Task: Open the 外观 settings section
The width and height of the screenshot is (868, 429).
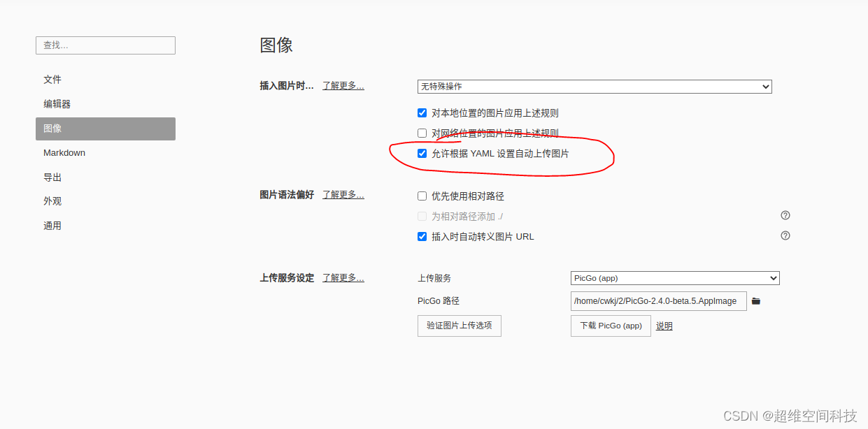Action: pyautogui.click(x=52, y=201)
